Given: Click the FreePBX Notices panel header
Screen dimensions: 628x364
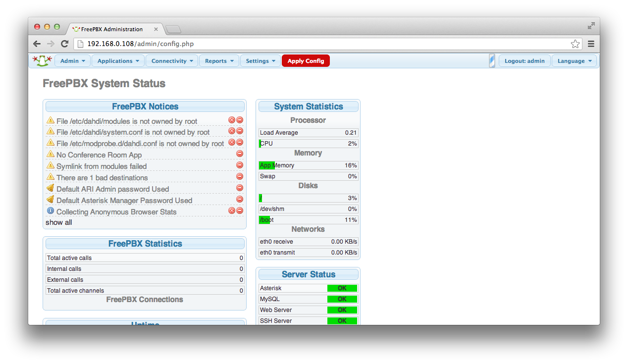Looking at the screenshot, I should (145, 106).
